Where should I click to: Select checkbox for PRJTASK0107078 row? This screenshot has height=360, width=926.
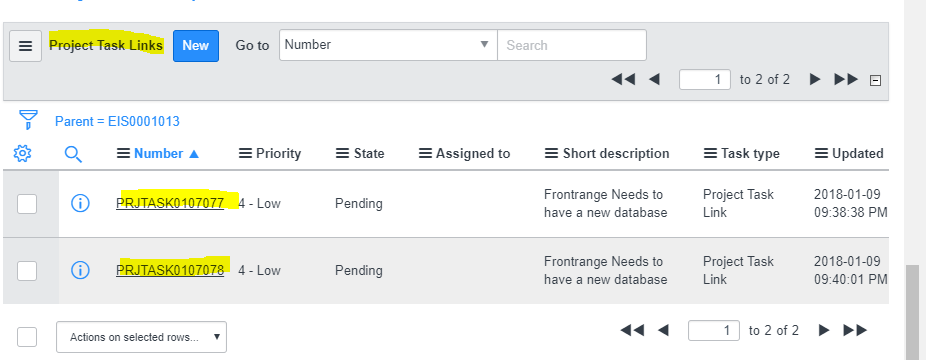[27, 271]
